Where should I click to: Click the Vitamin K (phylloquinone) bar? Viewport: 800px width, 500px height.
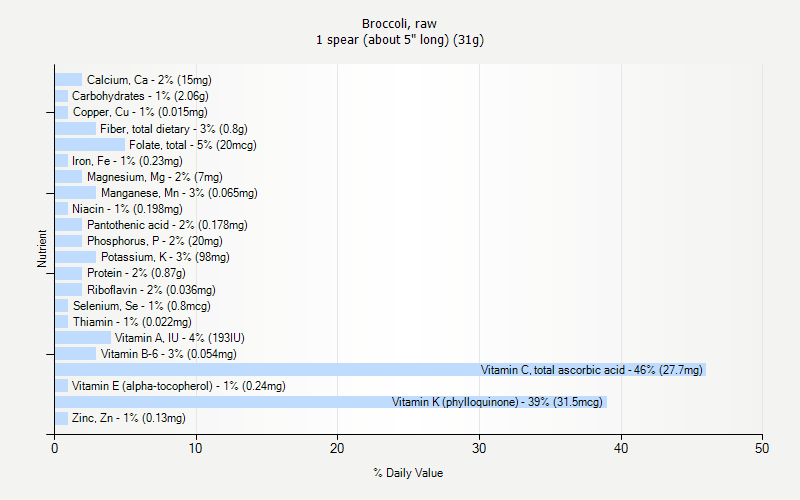pyautogui.click(x=330, y=402)
